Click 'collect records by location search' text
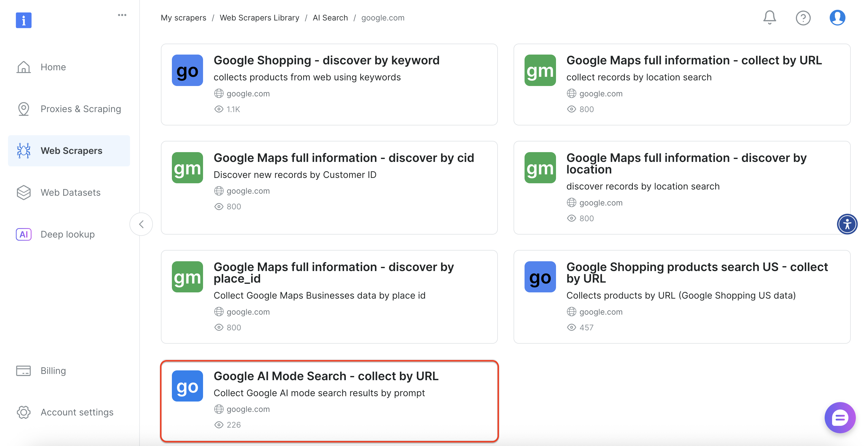Screen dimensions: 868x446 [639, 77]
